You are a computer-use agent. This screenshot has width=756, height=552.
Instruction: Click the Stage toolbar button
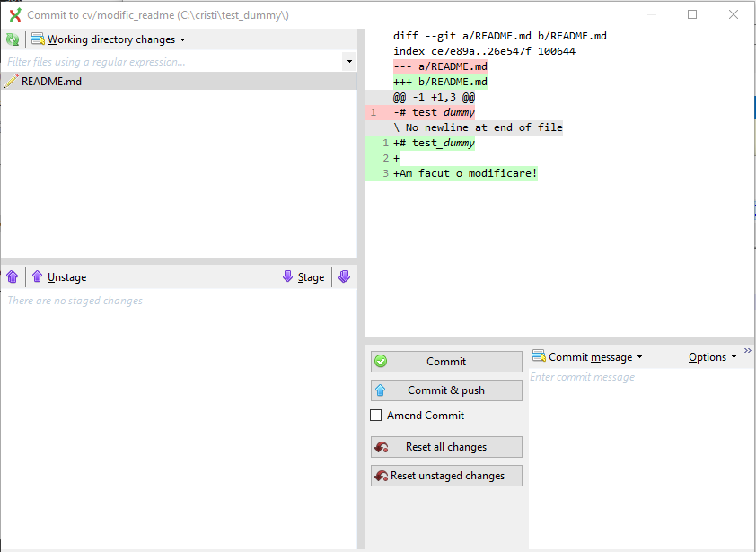click(x=303, y=277)
